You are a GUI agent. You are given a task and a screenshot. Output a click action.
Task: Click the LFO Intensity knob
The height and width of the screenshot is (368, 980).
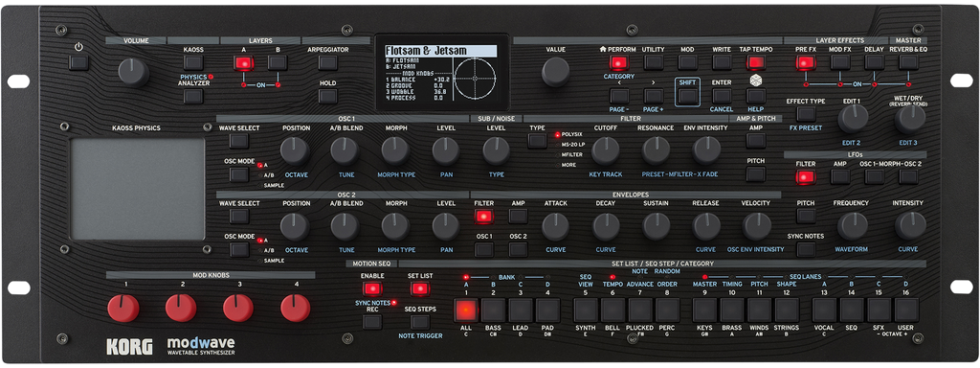[910, 226]
